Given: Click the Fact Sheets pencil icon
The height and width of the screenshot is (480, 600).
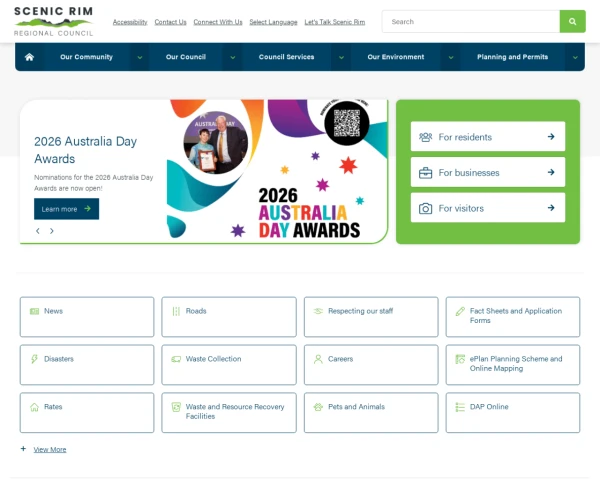Looking at the screenshot, I should pyautogui.click(x=460, y=312).
